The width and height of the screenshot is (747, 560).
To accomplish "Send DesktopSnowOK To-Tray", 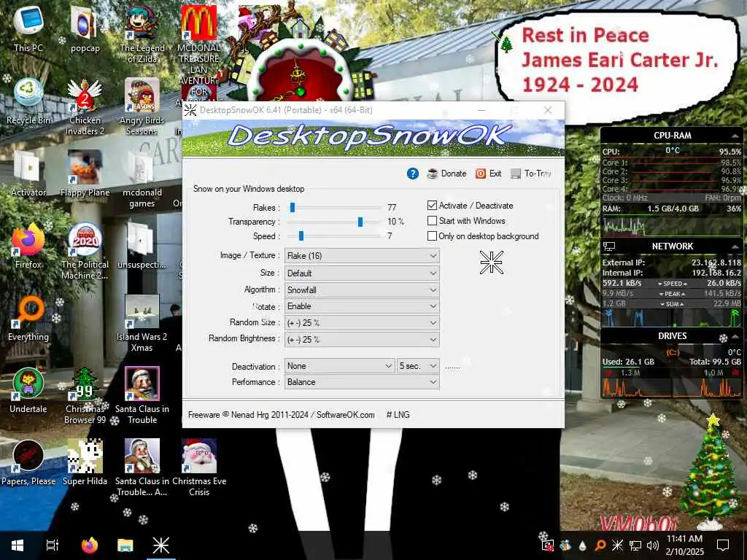I will click(x=531, y=174).
